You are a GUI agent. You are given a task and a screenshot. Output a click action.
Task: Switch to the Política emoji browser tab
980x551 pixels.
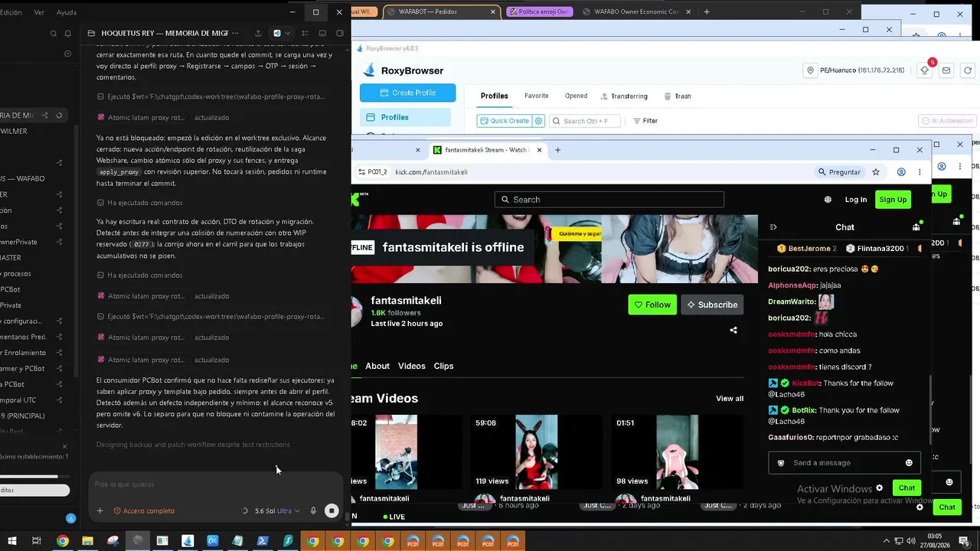(539, 11)
